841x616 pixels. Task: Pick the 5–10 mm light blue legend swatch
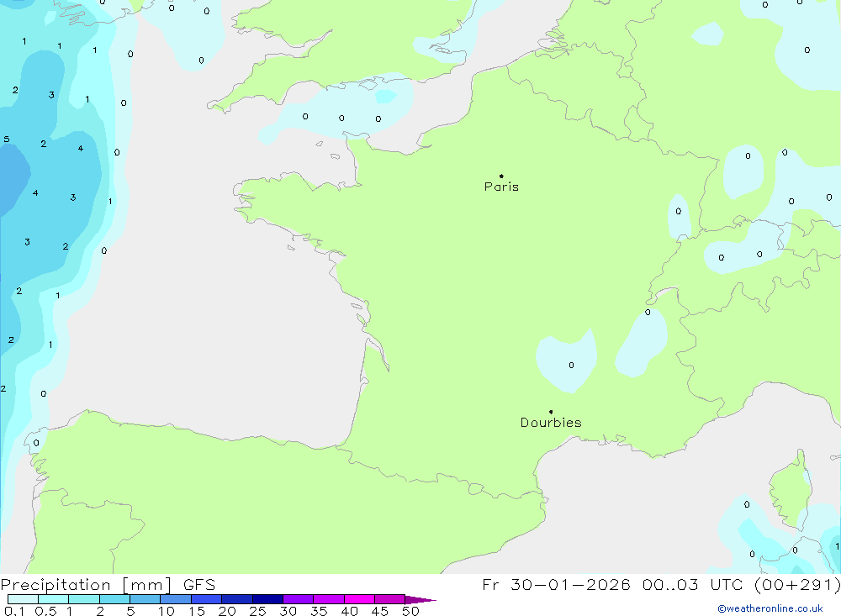145,599
